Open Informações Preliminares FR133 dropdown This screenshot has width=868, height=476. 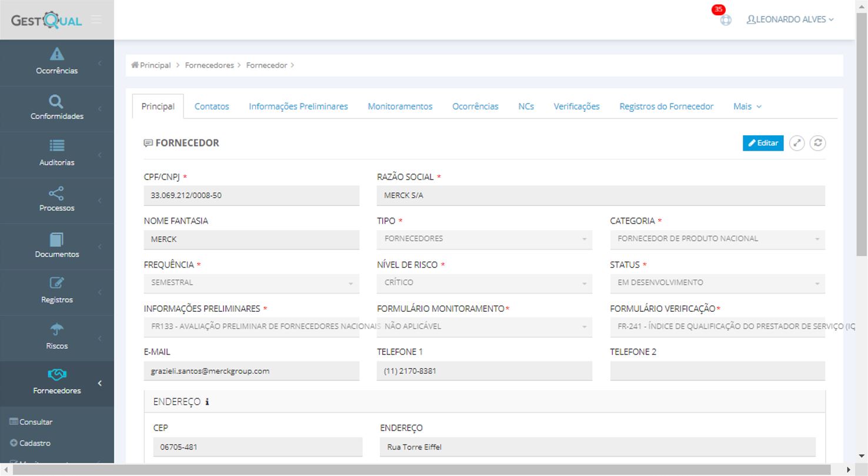tap(251, 327)
